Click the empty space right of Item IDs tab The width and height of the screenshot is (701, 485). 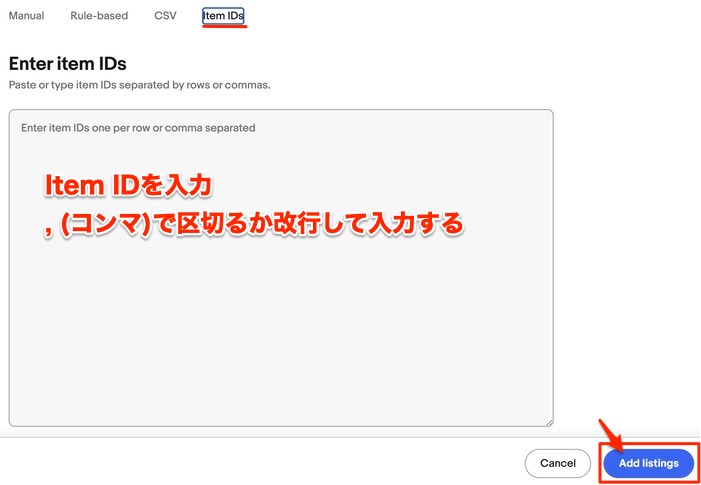(x=450, y=16)
